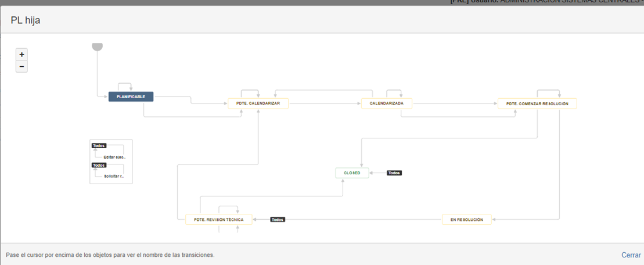Image resolution: width=644 pixels, height=265 pixels.
Task: Click the Todos label above Solicitar r.. transition
Action: pos(99,165)
